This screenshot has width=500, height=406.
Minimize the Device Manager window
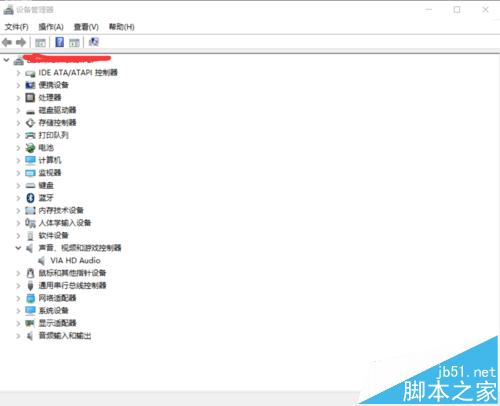click(429, 10)
